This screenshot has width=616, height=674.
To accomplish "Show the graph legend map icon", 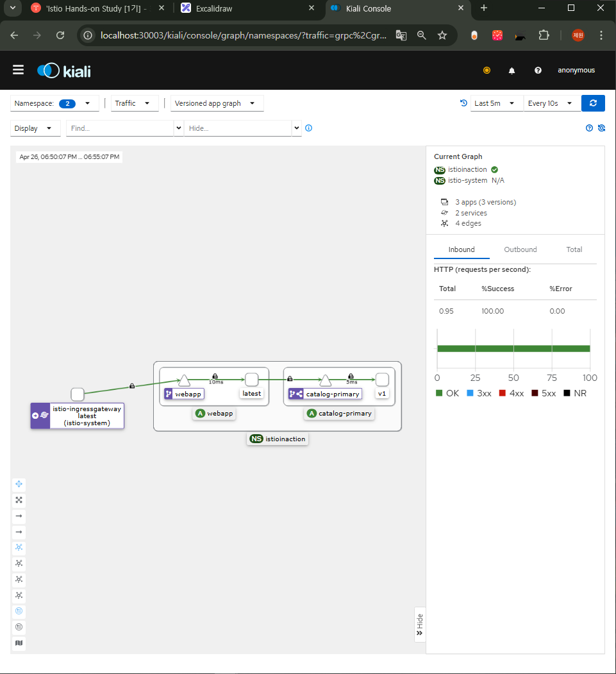I will pos(19,643).
